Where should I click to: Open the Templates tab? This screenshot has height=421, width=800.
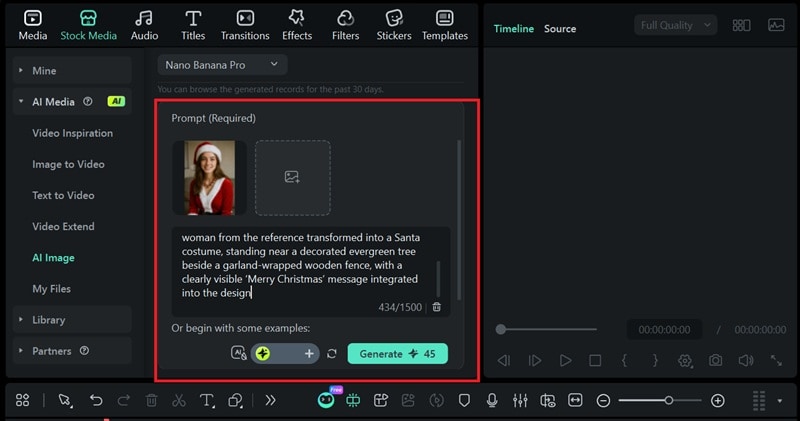(x=444, y=26)
